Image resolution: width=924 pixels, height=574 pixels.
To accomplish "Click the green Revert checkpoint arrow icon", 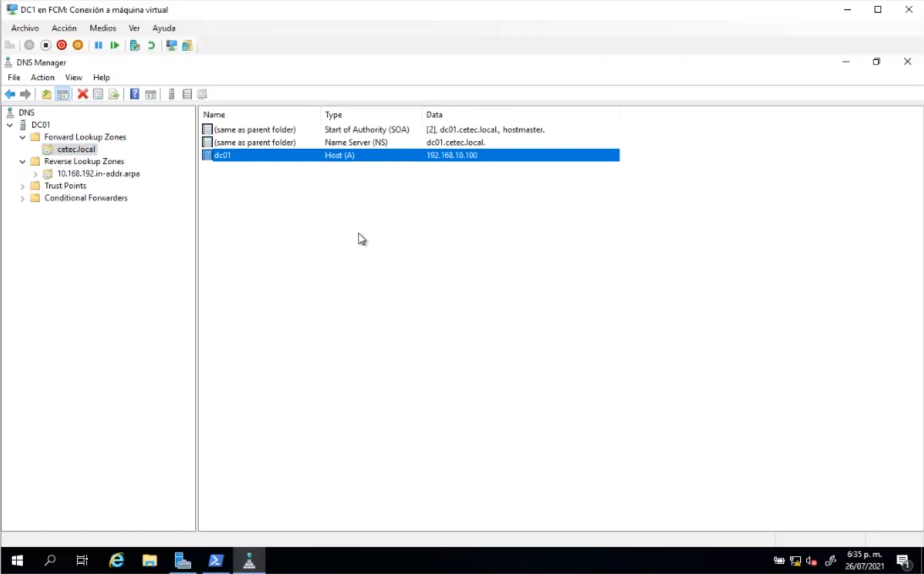I will point(151,45).
